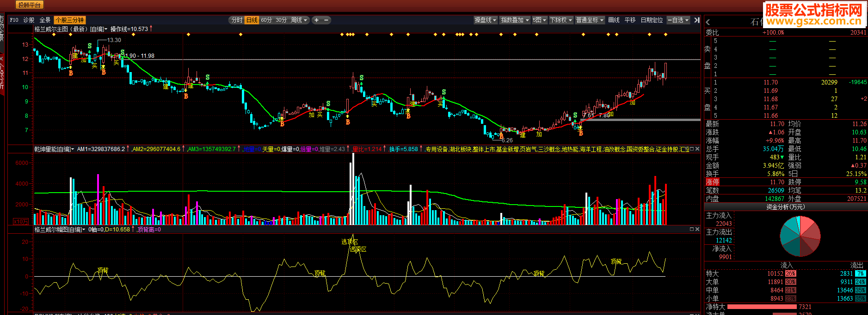Zoom in the chart with plus icon

click(316, 20)
